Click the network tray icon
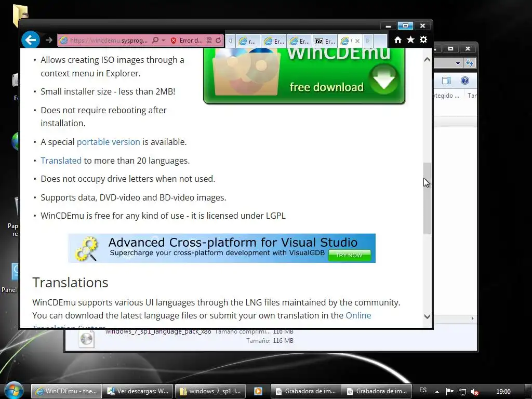 point(462,392)
